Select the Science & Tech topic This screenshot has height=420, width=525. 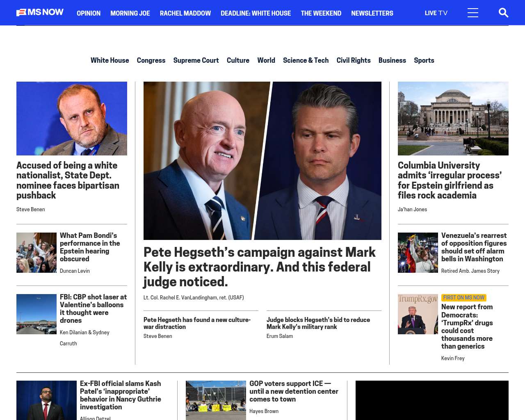click(306, 60)
